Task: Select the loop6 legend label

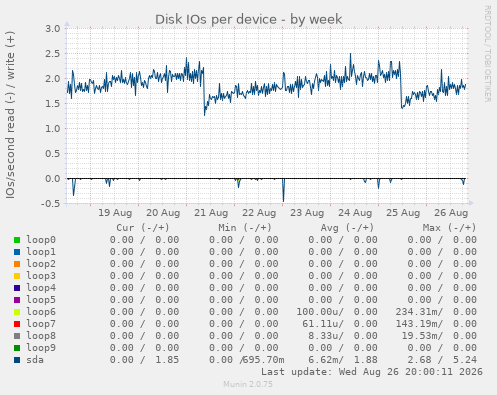Action: tap(41, 312)
